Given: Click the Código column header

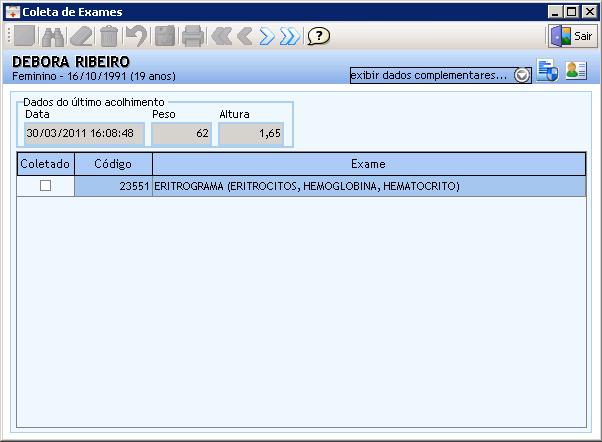Looking at the screenshot, I should 113,164.
